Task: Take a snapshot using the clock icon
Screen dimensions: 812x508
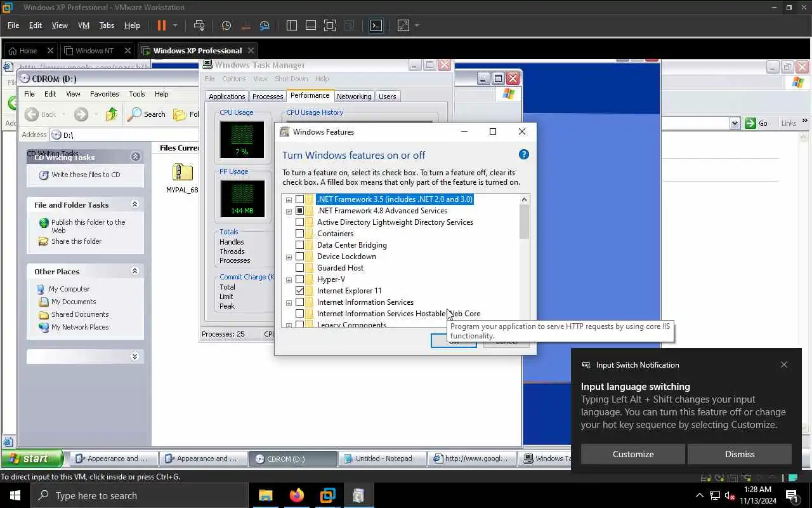Action: pyautogui.click(x=226, y=25)
